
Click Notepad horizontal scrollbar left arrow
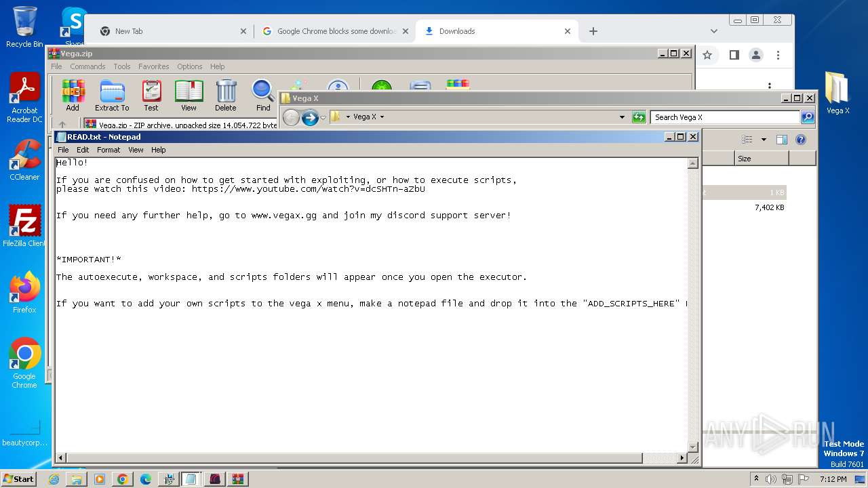(60, 458)
